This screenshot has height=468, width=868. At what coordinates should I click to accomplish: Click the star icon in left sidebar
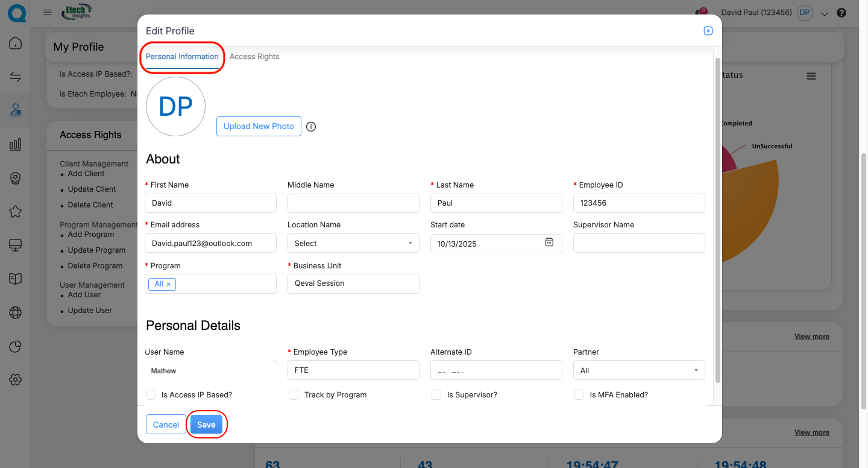click(16, 212)
